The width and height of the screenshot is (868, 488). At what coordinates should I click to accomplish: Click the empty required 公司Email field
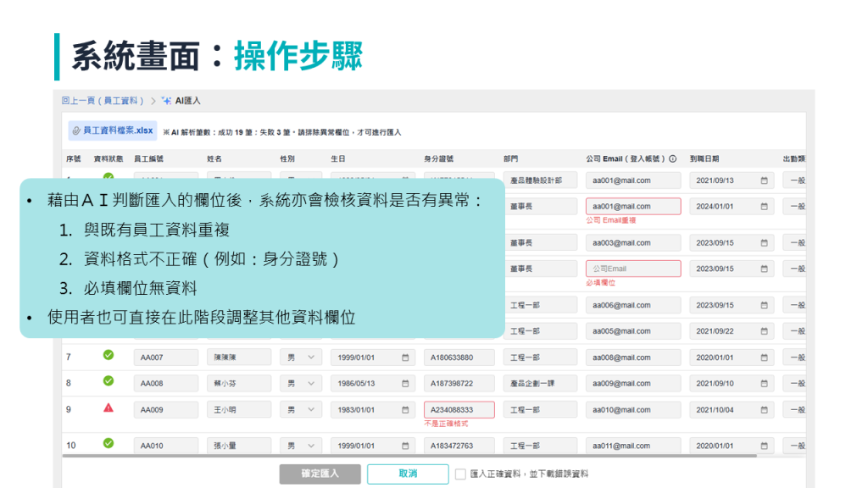[x=632, y=269]
